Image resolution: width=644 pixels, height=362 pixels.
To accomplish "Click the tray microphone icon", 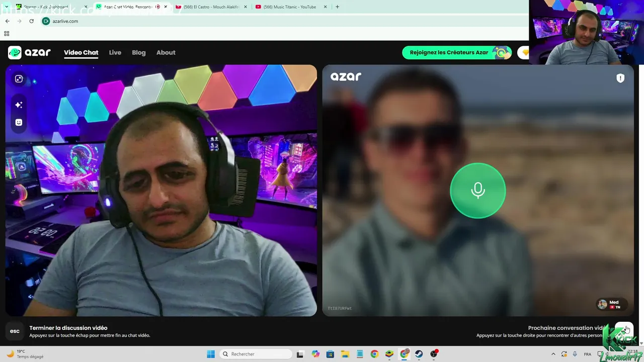I will tap(575, 354).
